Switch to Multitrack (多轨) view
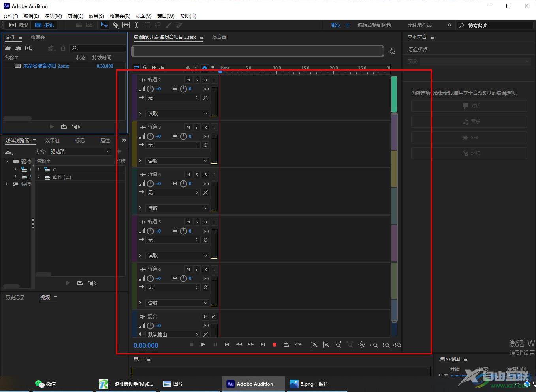 [x=44, y=25]
